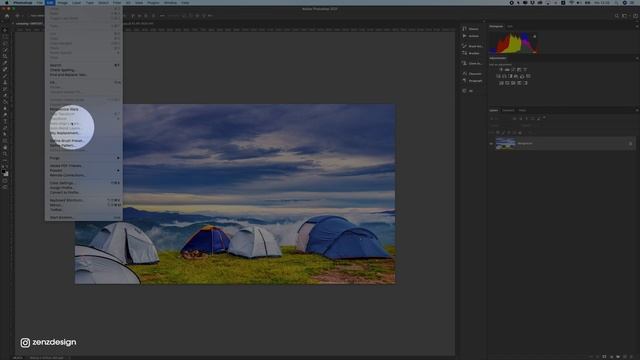Open the Image menu in menu bar
The image size is (640, 360).
pos(62,2)
